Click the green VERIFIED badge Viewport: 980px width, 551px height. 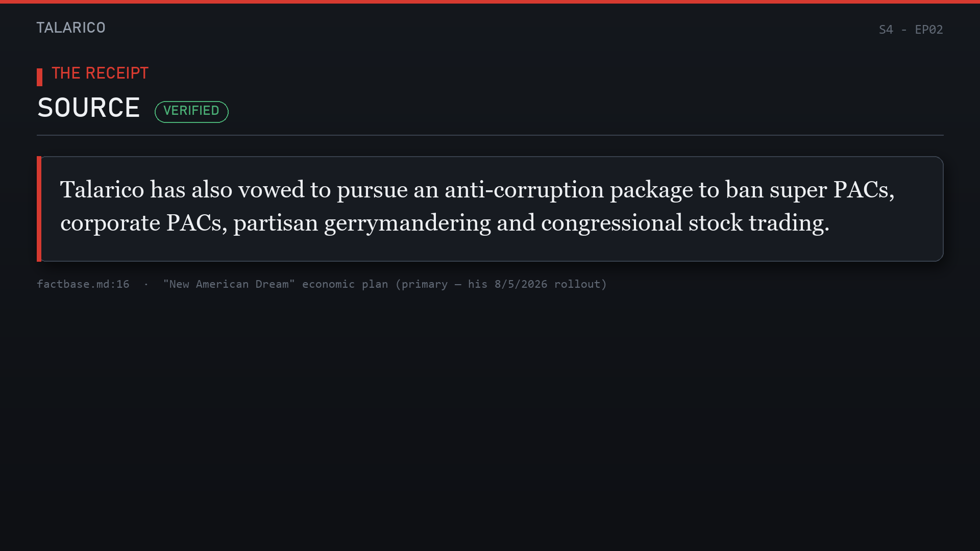pyautogui.click(x=191, y=111)
